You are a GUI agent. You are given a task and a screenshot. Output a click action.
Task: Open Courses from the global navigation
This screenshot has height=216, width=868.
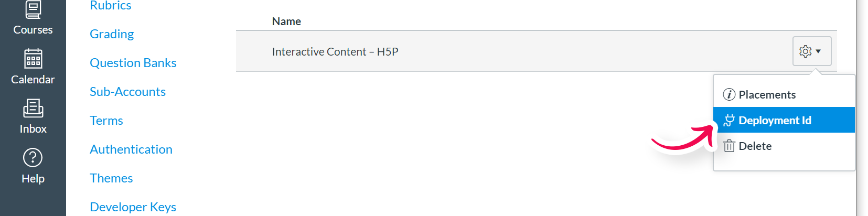(33, 18)
